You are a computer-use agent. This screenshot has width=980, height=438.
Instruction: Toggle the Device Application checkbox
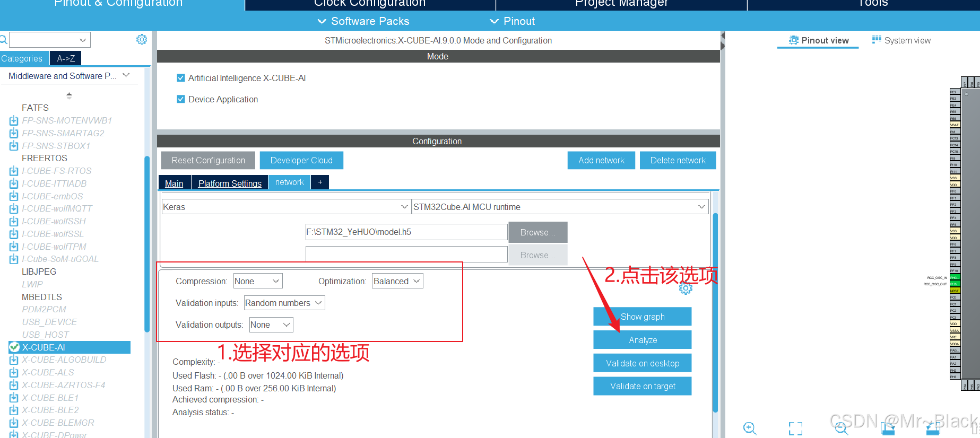pyautogui.click(x=181, y=99)
